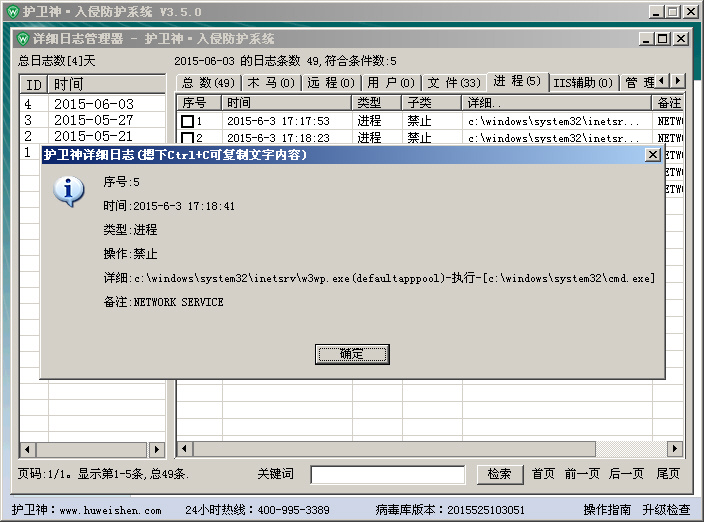The image size is (704, 522).
Task: Open the 远程(0) tab
Action: [331, 83]
